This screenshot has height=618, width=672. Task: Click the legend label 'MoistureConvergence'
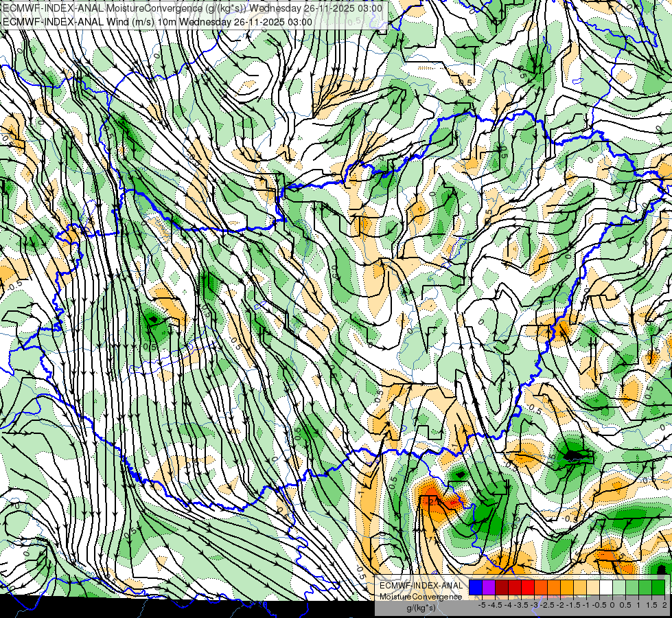[421, 597]
